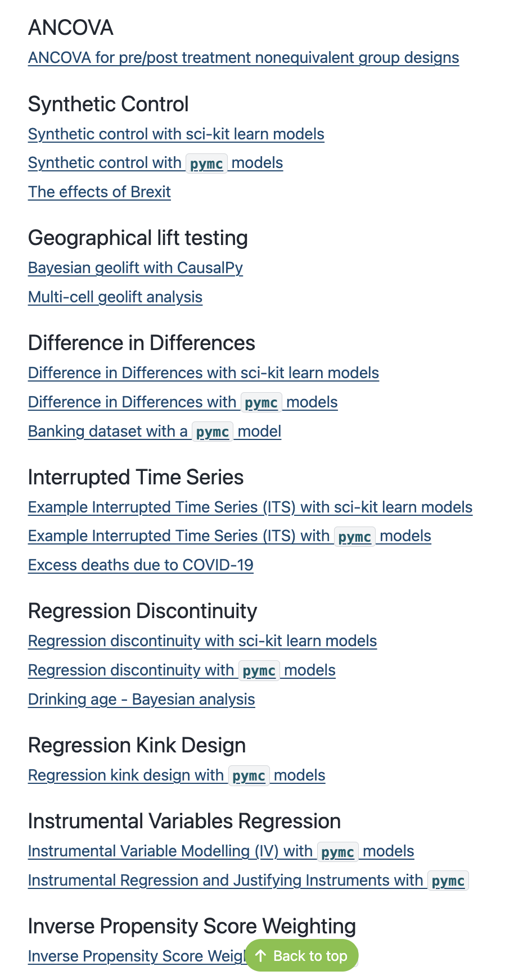505x980 pixels.
Task: Open ANCOVA for pre/post treatment link
Action: (x=243, y=58)
